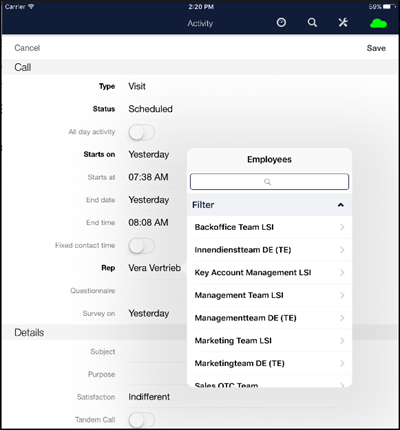Open the wrench and screwdriver tools icon
This screenshot has width=400, height=430.
tap(343, 22)
